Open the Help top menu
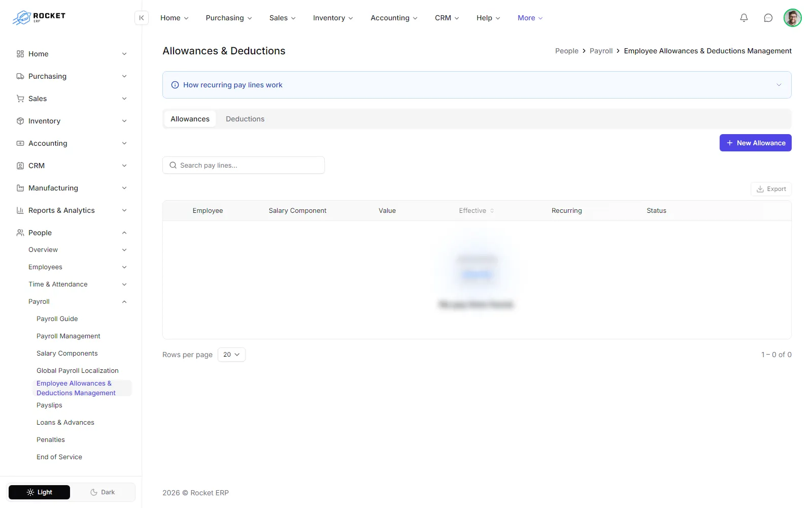This screenshot has width=812, height=508. [488, 18]
